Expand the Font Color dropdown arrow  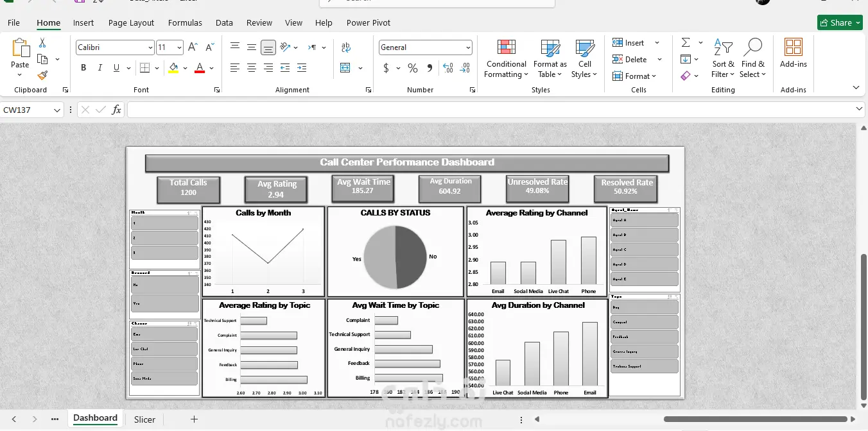212,68
